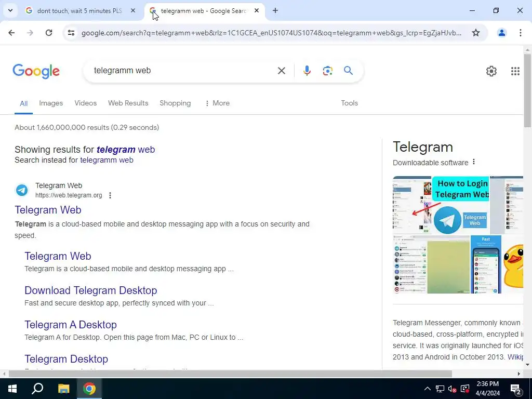The height and width of the screenshot is (399, 532).
Task: Open the network status tray icon
Action: [x=440, y=389]
